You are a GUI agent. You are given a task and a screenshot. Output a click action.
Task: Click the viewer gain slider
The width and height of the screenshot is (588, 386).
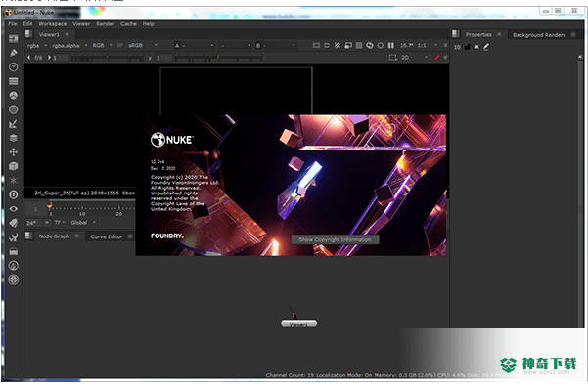108,58
